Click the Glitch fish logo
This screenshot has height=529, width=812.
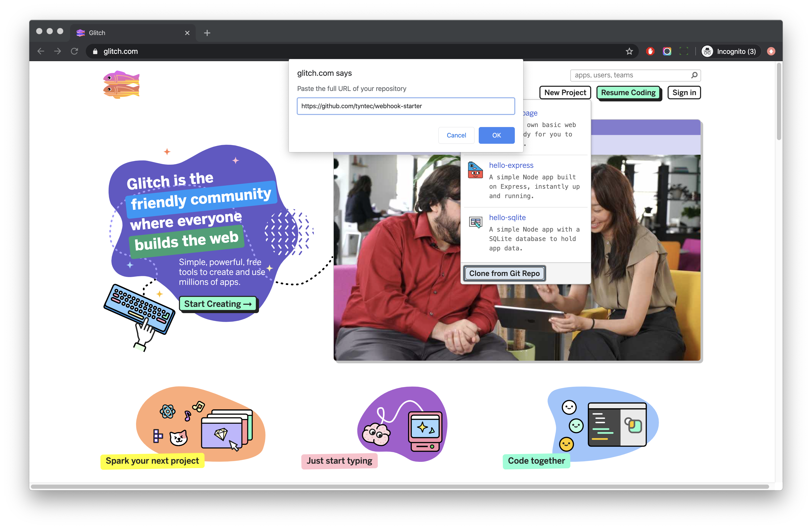click(121, 84)
